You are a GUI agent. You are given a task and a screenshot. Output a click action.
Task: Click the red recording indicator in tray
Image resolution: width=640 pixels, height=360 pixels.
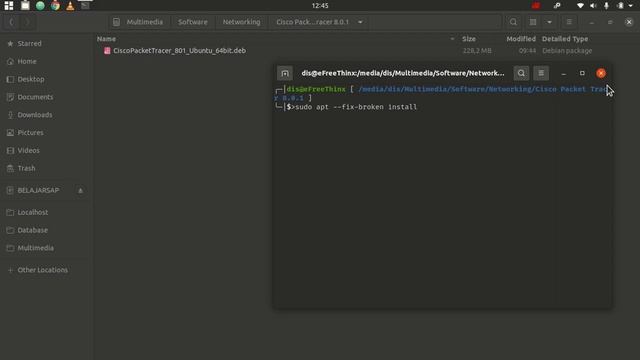536,6
